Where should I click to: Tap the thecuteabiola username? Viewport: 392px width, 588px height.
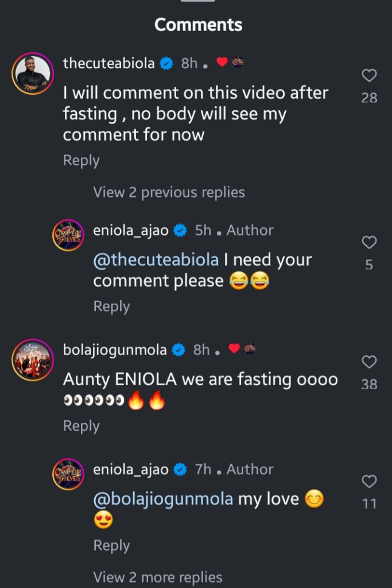(108, 63)
